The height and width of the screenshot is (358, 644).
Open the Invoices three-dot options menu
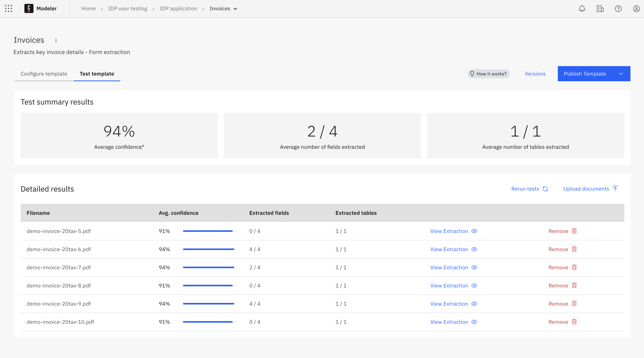coord(56,40)
